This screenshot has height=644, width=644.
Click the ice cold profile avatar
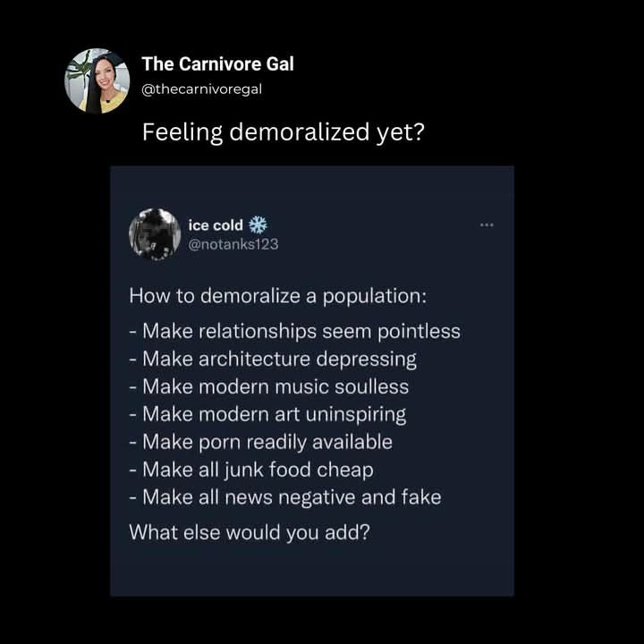[x=155, y=234]
